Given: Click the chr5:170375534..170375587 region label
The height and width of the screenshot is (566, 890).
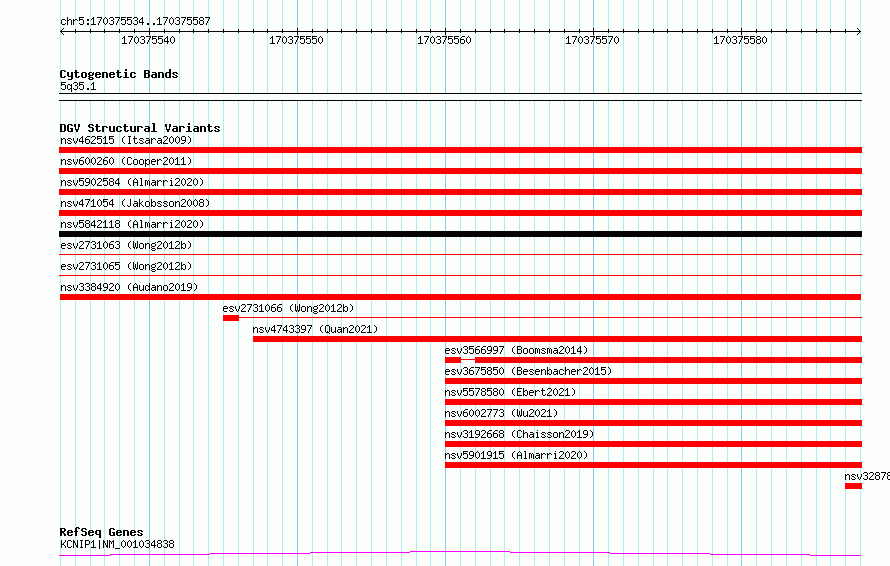Looking at the screenshot, I should (135, 21).
